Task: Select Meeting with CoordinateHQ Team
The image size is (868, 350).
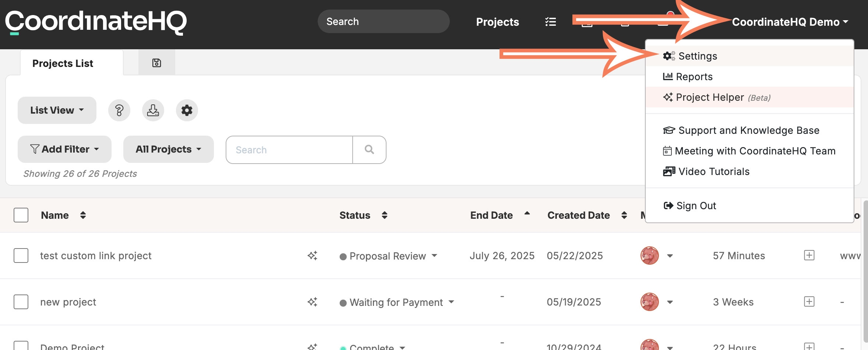Action: [749, 151]
